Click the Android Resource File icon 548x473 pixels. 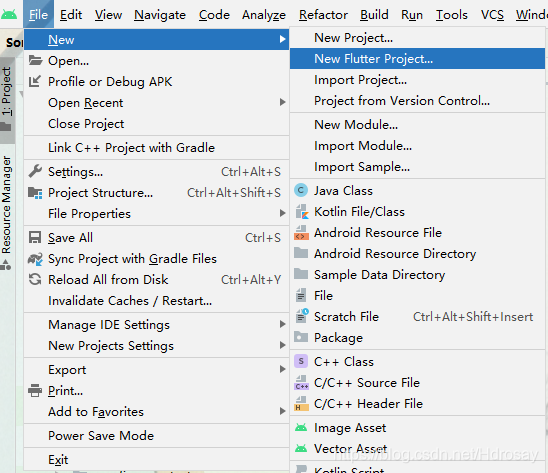pos(301,233)
